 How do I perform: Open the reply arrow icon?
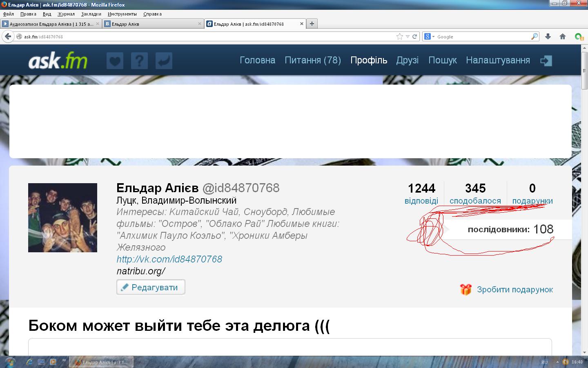tap(164, 61)
